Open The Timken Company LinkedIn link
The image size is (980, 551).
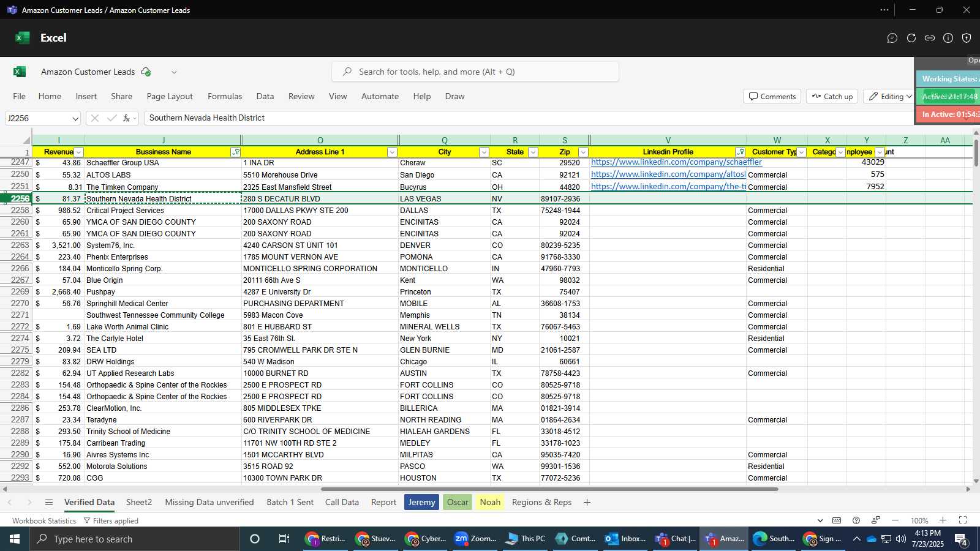(668, 187)
